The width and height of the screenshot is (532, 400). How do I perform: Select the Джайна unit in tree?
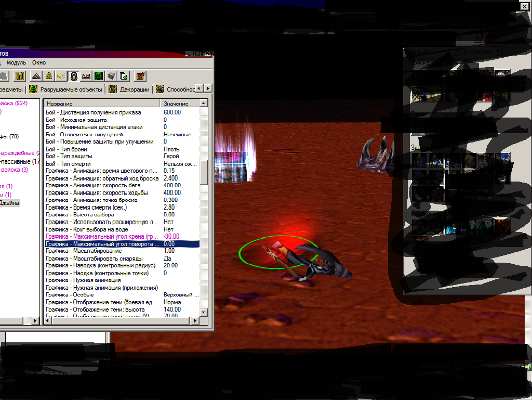[x=10, y=203]
